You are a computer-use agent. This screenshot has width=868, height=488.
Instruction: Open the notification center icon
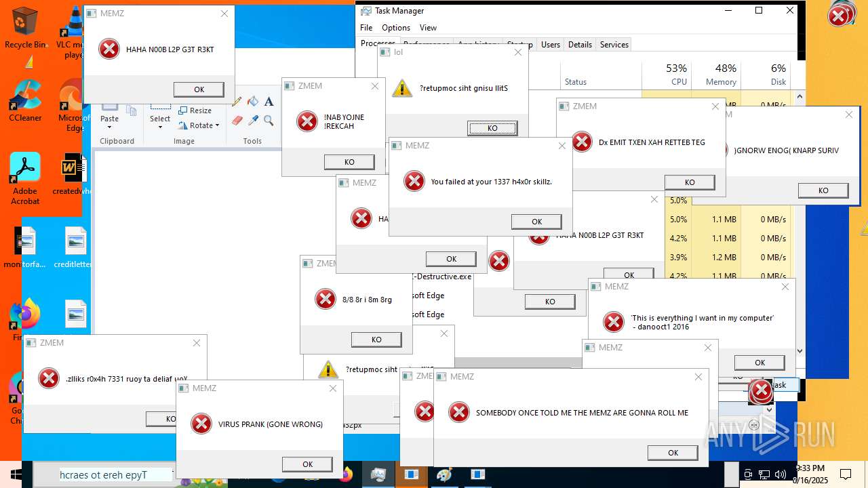pyautogui.click(x=846, y=474)
